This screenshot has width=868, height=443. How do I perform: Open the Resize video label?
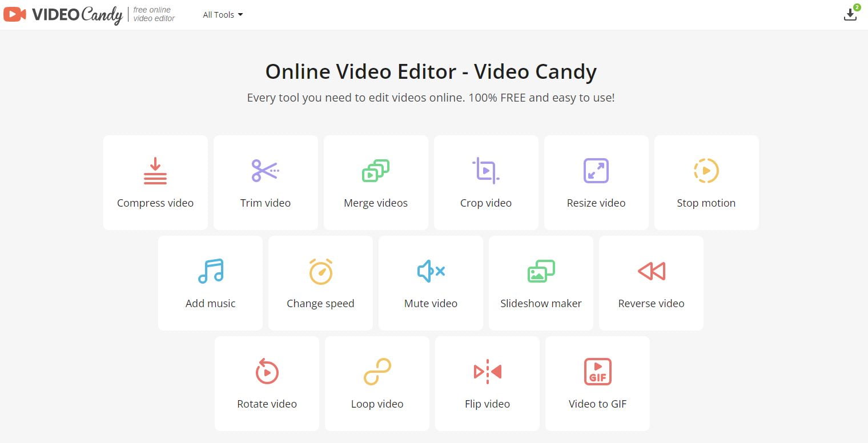(596, 203)
